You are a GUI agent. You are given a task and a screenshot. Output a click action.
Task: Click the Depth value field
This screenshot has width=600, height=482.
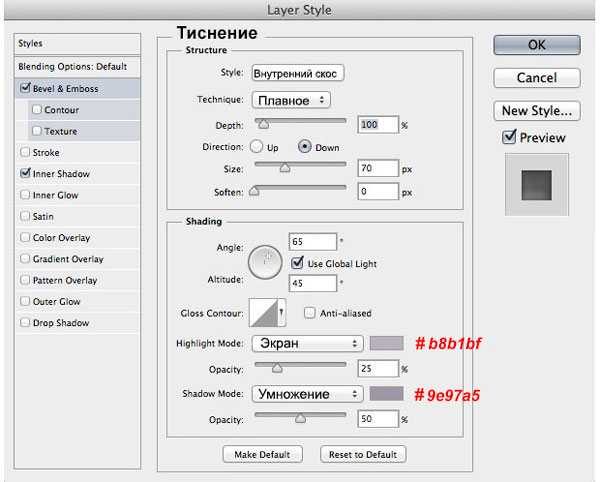pyautogui.click(x=378, y=125)
